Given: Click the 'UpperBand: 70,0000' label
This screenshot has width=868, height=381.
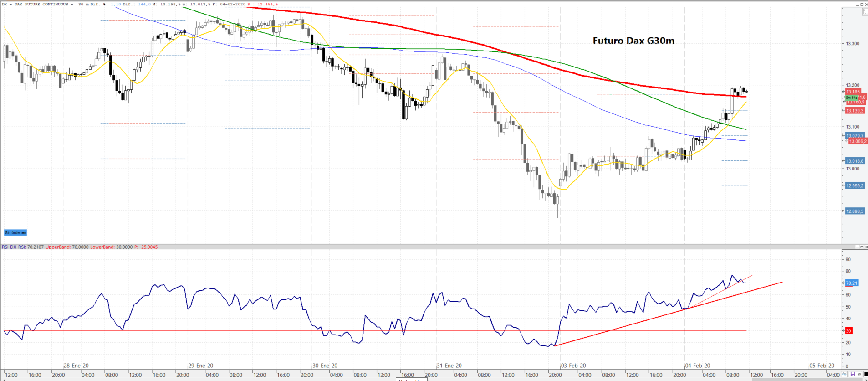Looking at the screenshot, I should point(67,247).
